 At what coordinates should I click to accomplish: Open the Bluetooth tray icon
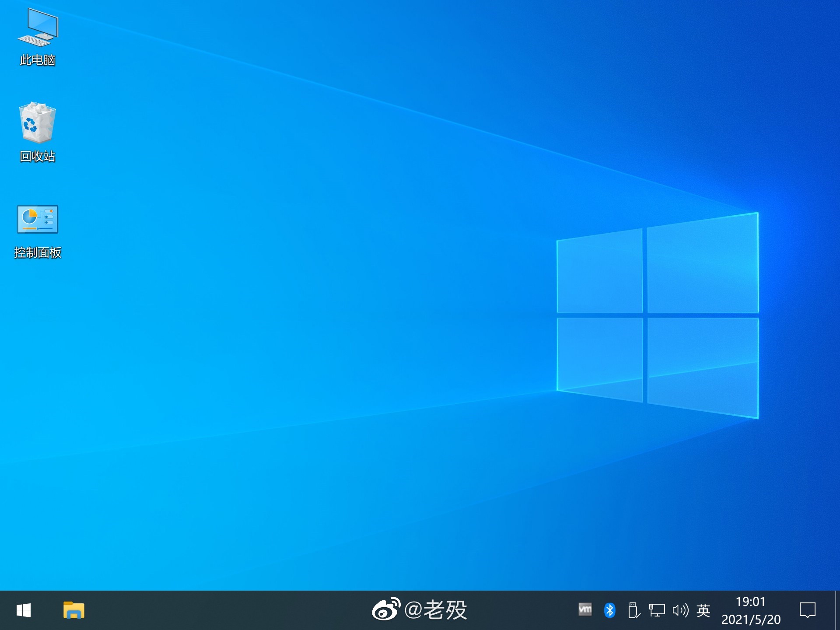click(609, 610)
